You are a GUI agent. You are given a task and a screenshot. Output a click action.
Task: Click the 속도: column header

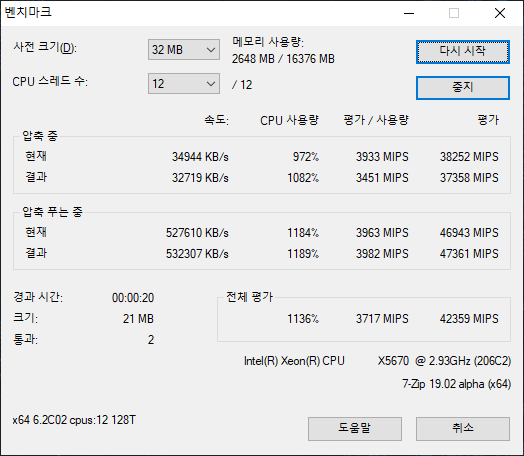click(x=217, y=120)
